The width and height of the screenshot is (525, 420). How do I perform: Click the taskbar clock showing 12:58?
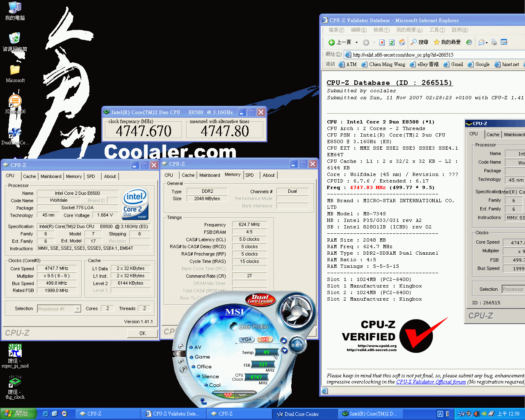(x=509, y=414)
